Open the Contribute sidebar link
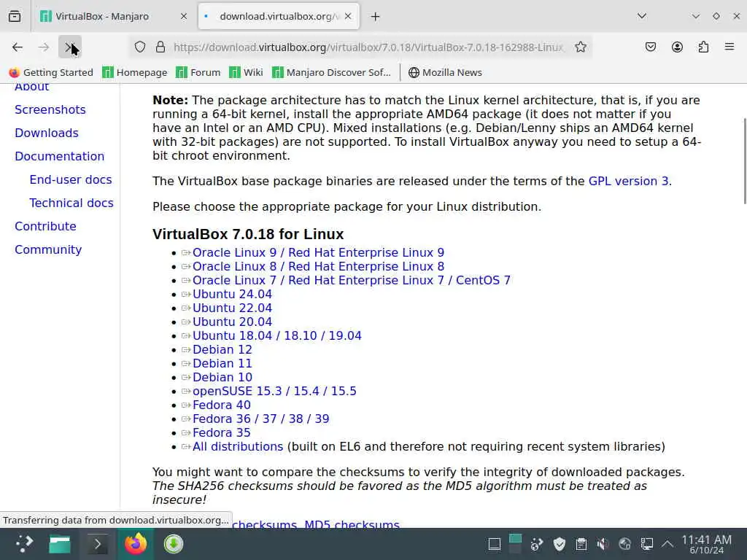Viewport: 747px width, 560px height. click(45, 226)
